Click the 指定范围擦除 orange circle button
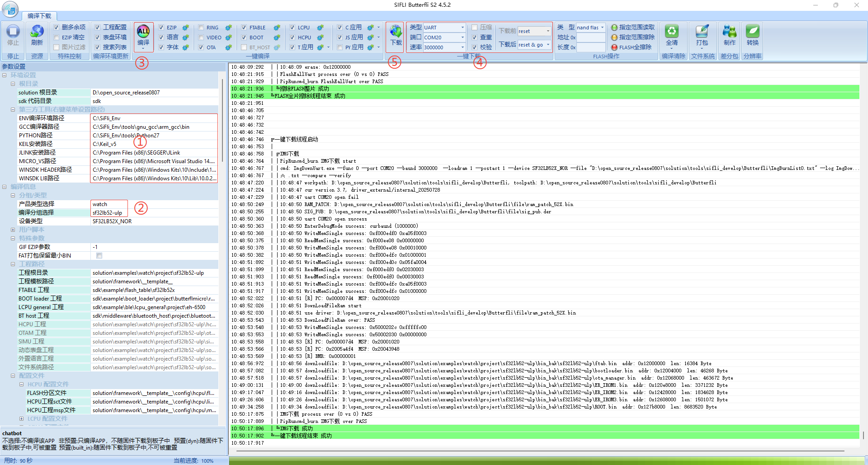Viewport: 868px width, 465px height. click(x=614, y=38)
